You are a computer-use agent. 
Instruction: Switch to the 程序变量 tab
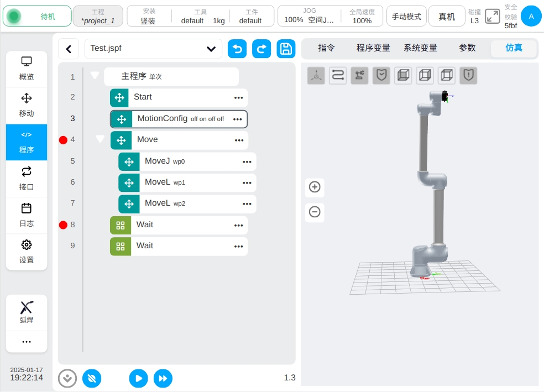(x=373, y=48)
